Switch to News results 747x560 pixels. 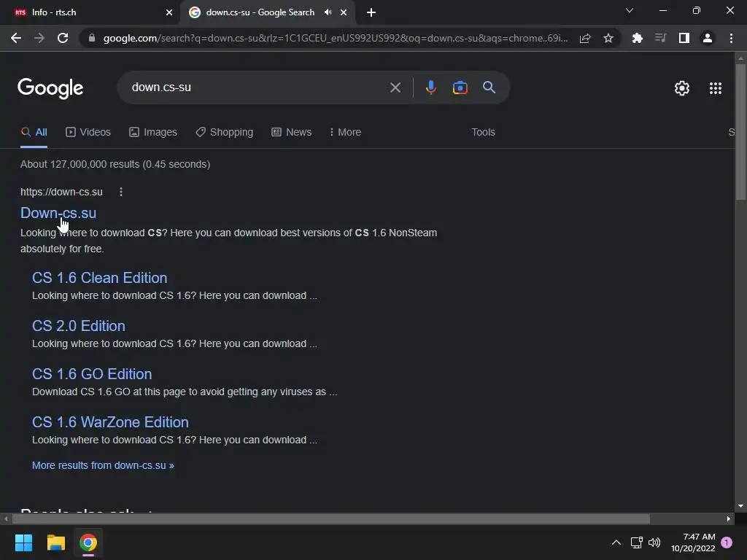coord(292,133)
